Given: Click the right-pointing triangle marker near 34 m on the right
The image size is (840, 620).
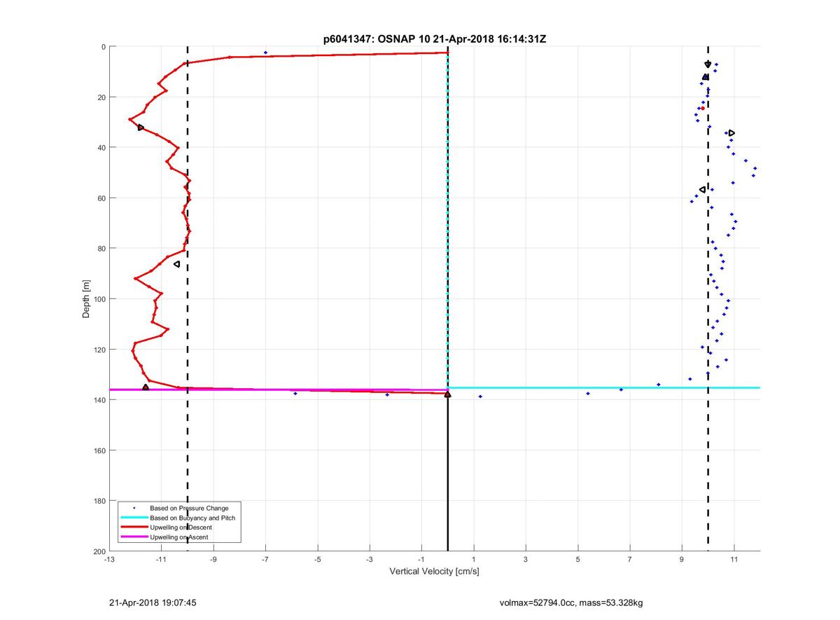Looking at the screenshot, I should pyautogui.click(x=731, y=133).
